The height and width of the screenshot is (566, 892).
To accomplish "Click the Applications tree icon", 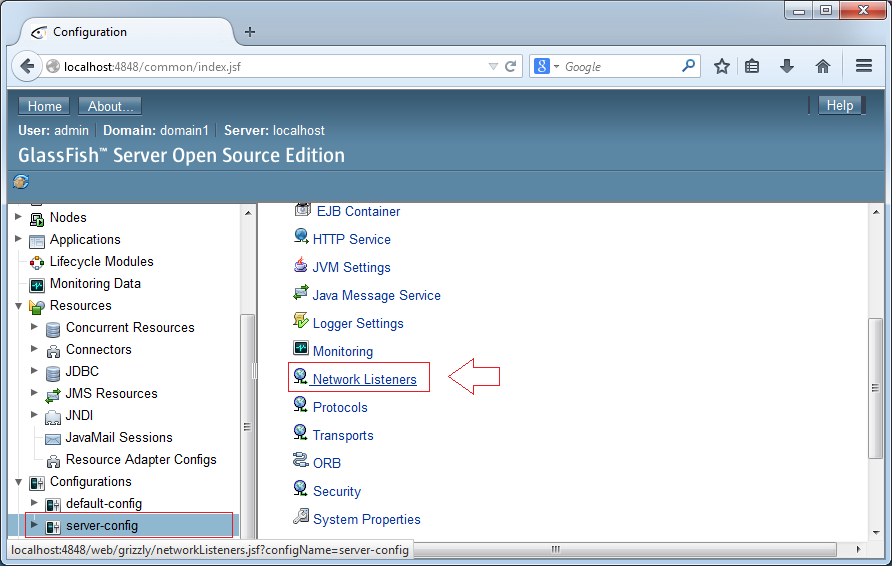I will 37,241.
